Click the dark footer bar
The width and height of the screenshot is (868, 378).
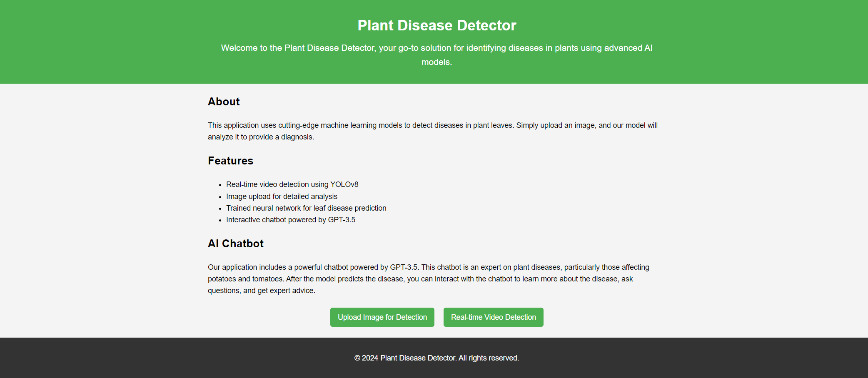tap(167, 358)
